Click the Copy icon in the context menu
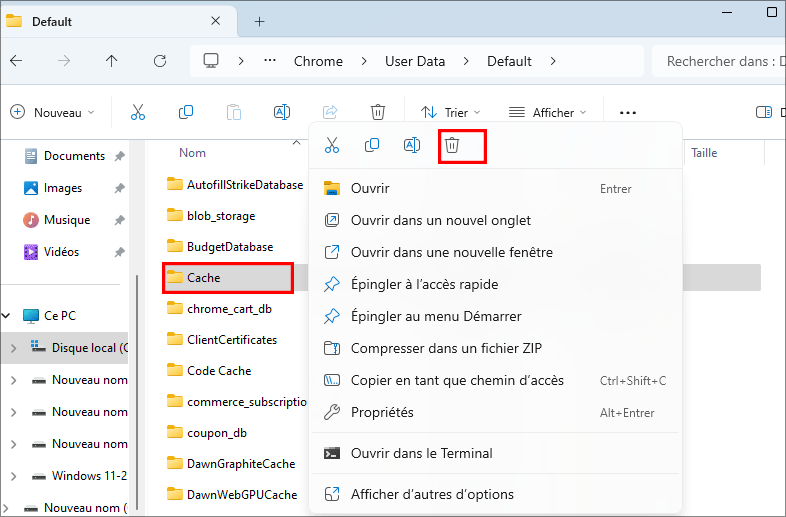786x517 pixels. click(371, 145)
